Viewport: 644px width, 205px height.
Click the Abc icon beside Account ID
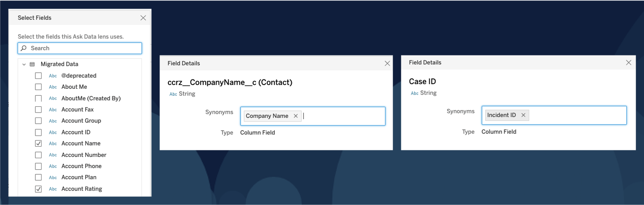(x=53, y=132)
